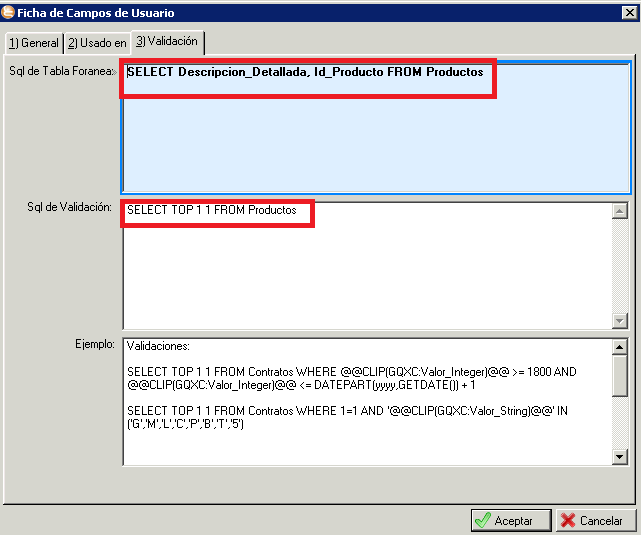641x535 pixels.
Task: Click the Validaciones heading in the Ejemplo box
Action: [158, 347]
